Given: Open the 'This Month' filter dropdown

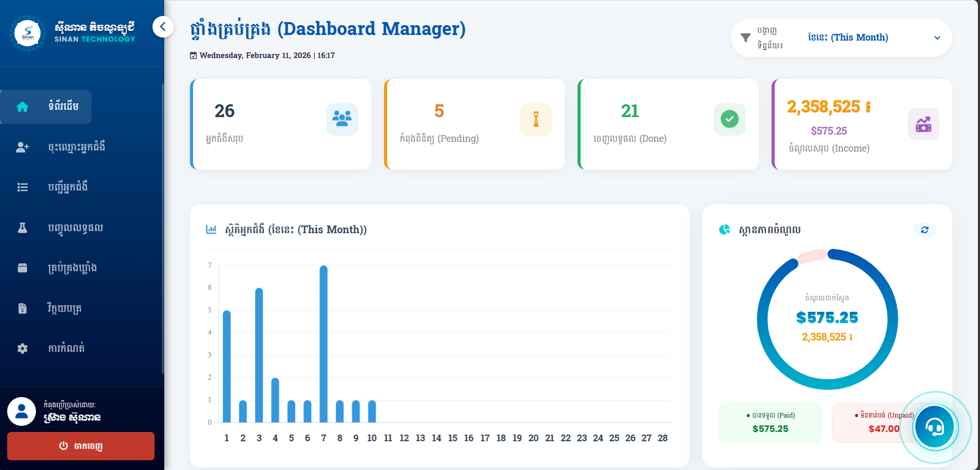Looking at the screenshot, I should coord(848,37).
